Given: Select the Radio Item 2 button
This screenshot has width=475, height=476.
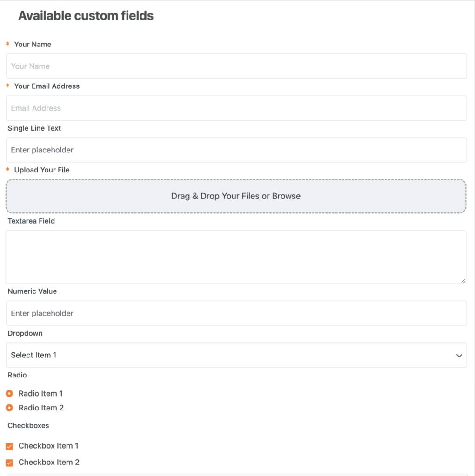Looking at the screenshot, I should [x=9, y=408].
